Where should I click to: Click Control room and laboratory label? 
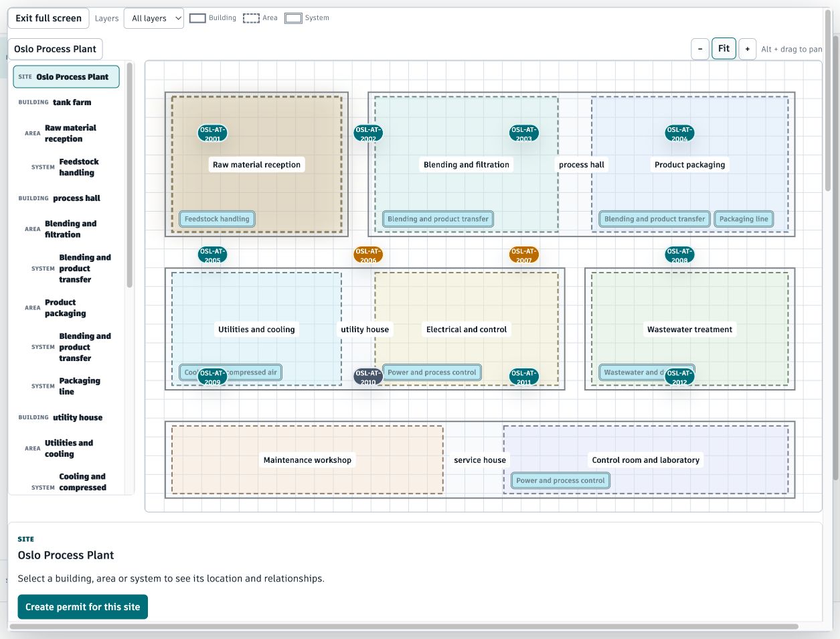[645, 460]
